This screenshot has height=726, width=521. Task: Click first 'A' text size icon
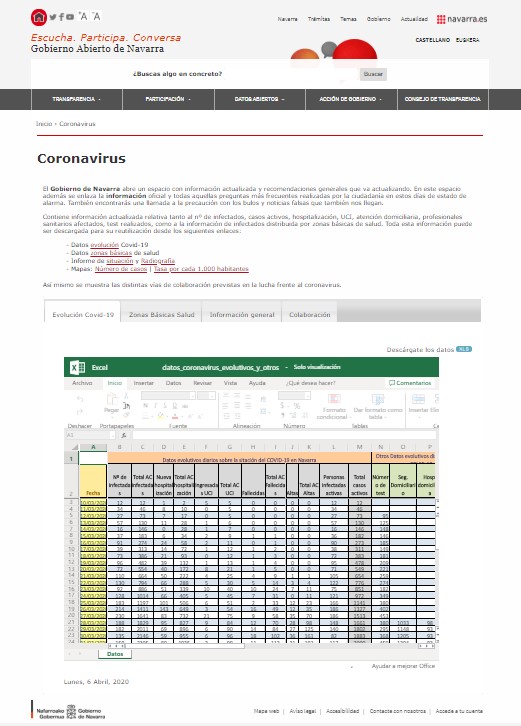coord(83,17)
